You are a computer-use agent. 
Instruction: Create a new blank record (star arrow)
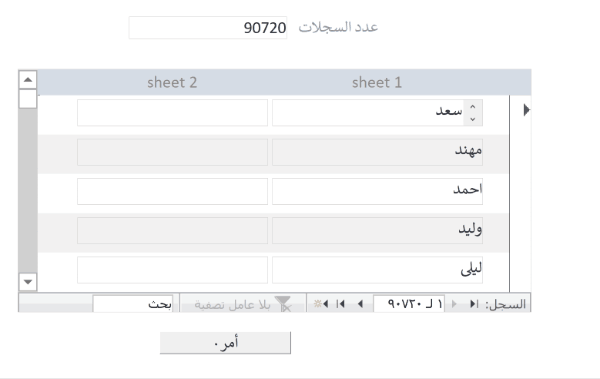321,304
